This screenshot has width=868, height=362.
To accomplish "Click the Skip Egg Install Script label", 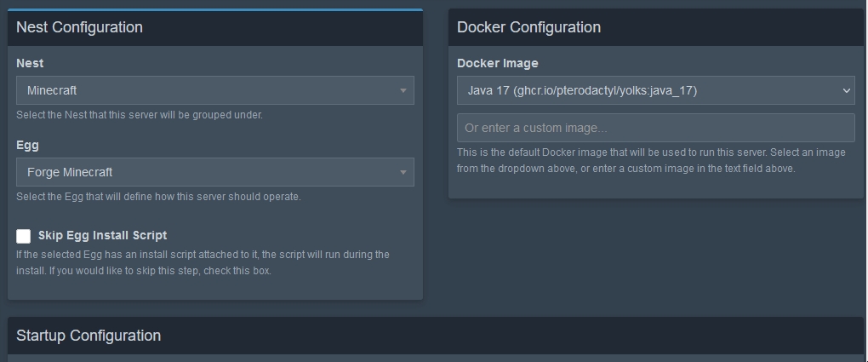I will click(102, 236).
